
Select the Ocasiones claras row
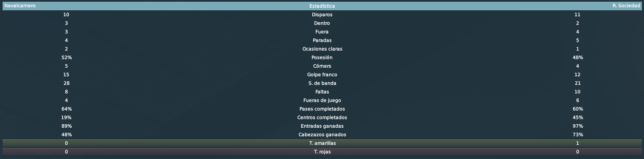[322, 49]
